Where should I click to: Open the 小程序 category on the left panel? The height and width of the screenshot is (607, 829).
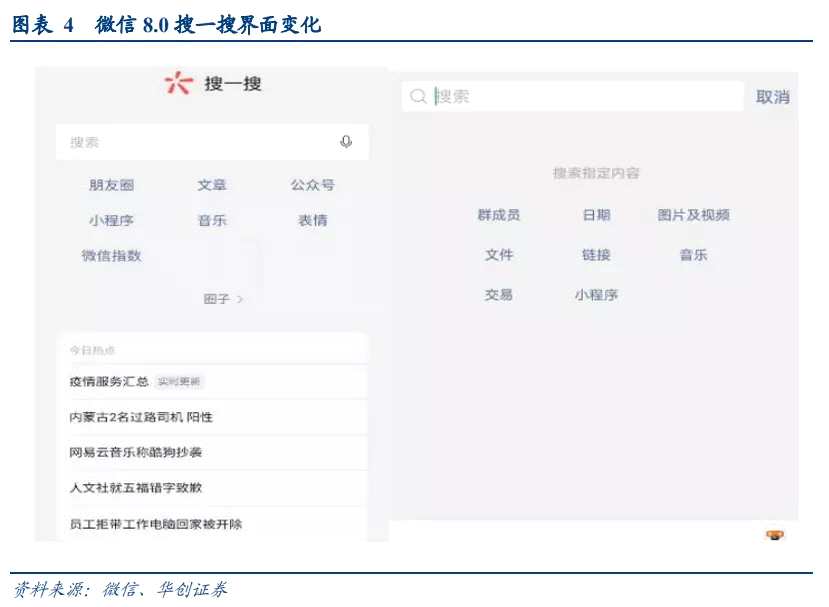(x=113, y=220)
